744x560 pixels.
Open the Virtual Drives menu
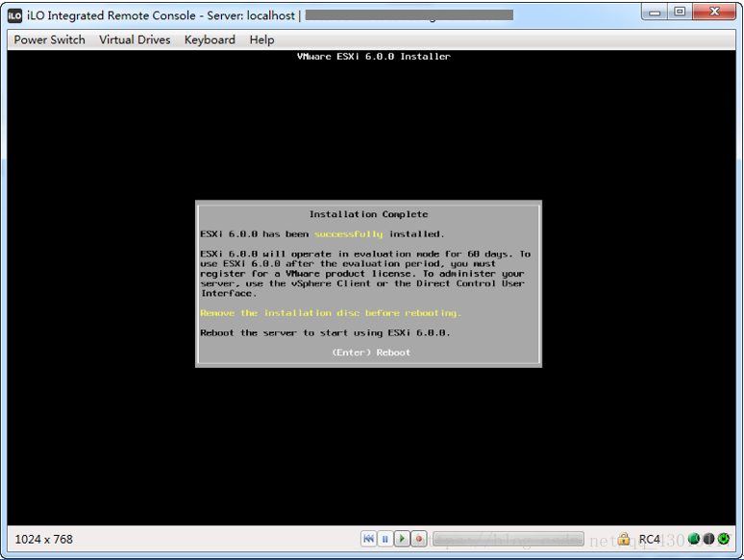135,39
